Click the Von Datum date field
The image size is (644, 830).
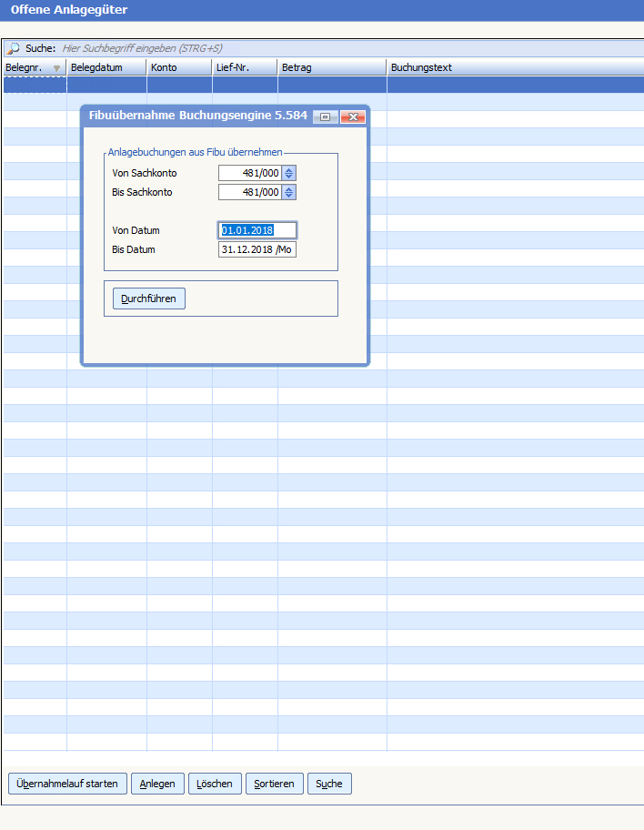(x=257, y=230)
